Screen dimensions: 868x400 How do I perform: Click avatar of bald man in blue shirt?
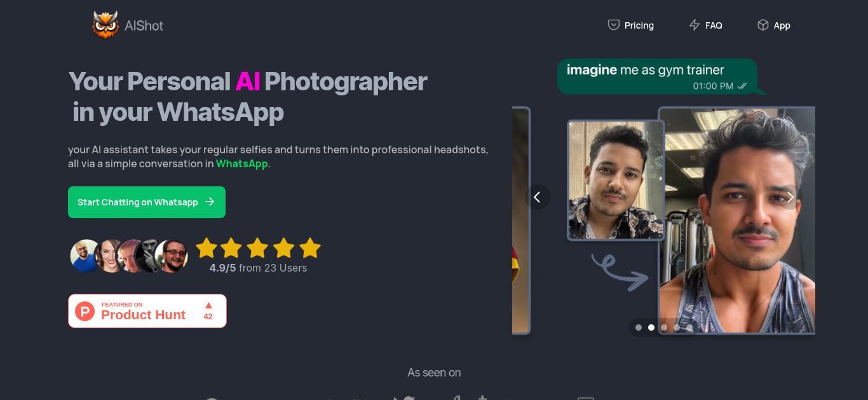pos(86,256)
